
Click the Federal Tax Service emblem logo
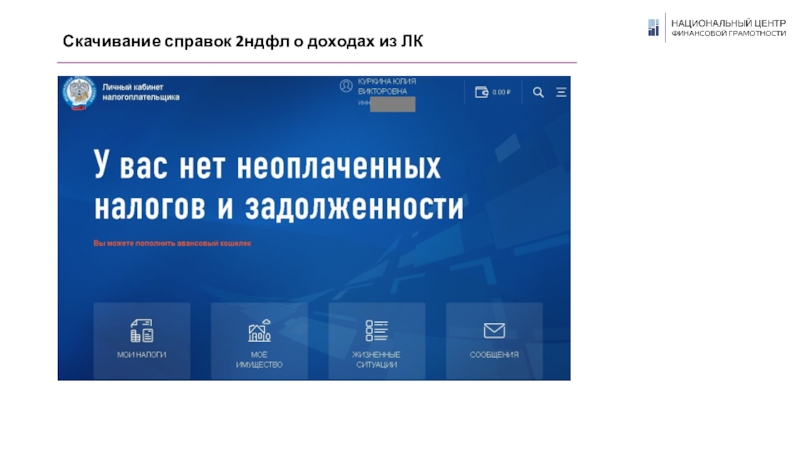click(79, 93)
